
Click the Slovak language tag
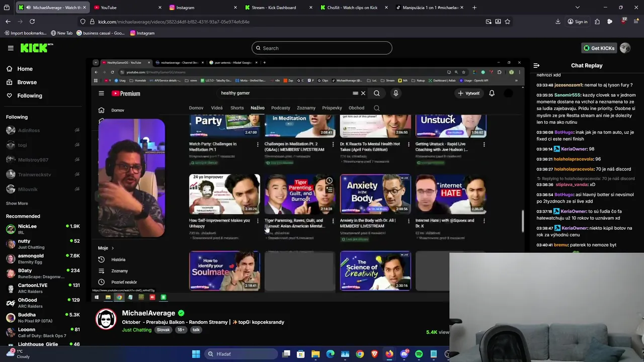click(163, 330)
